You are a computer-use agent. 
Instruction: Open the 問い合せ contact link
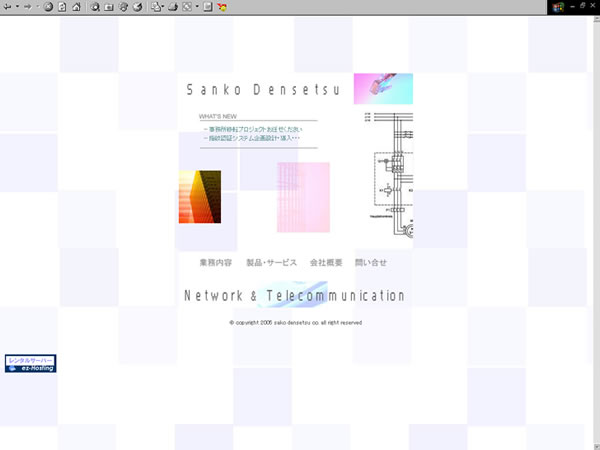pos(371,262)
